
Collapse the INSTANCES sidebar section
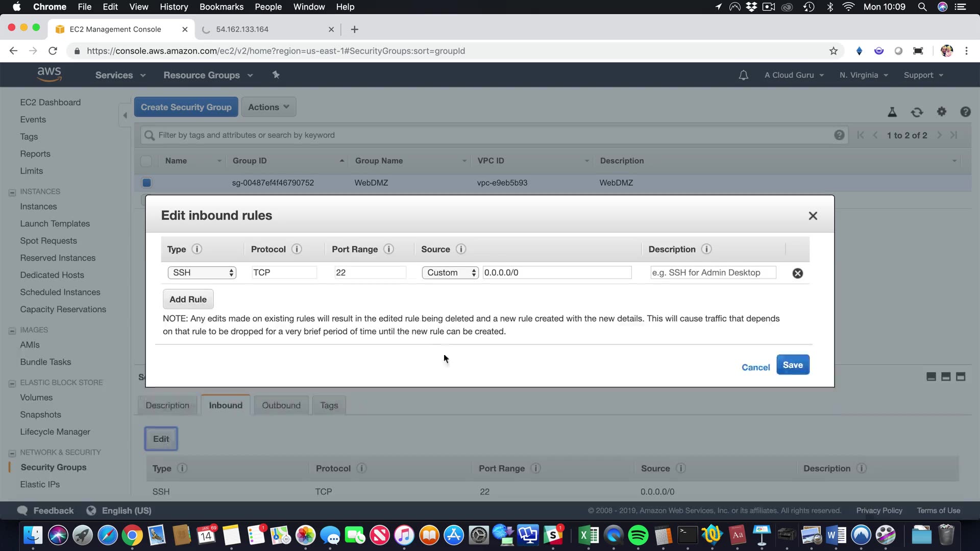pos(12,192)
